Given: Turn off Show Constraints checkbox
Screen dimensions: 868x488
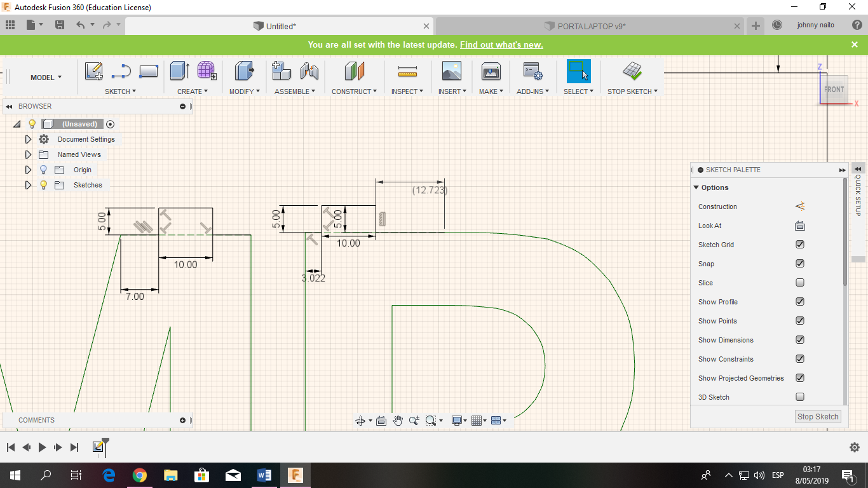Looking at the screenshot, I should (x=800, y=359).
